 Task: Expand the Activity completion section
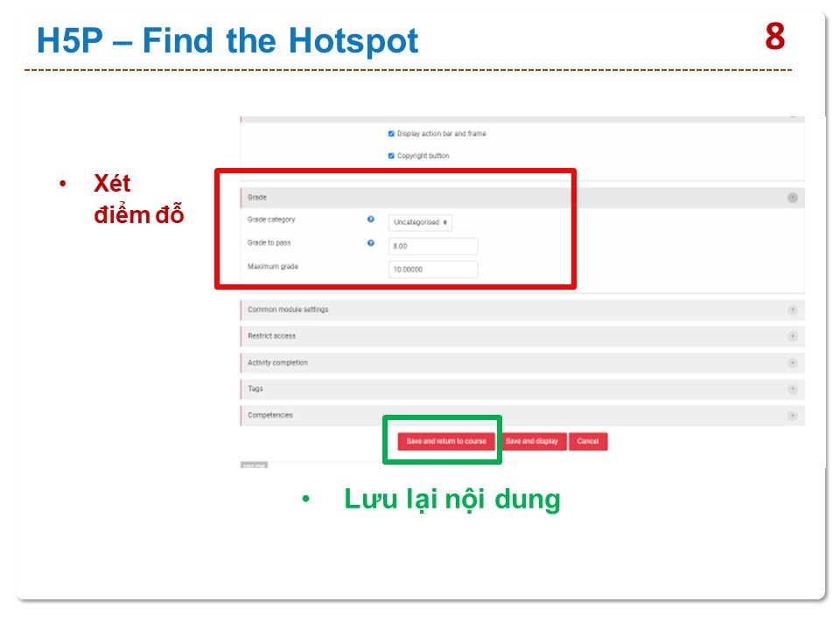(277, 362)
